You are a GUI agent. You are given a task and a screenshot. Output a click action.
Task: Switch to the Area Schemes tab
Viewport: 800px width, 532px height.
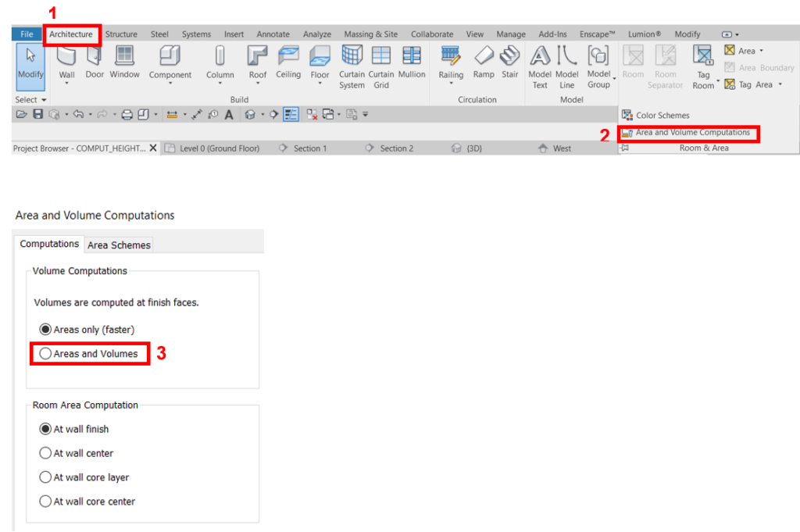point(119,245)
